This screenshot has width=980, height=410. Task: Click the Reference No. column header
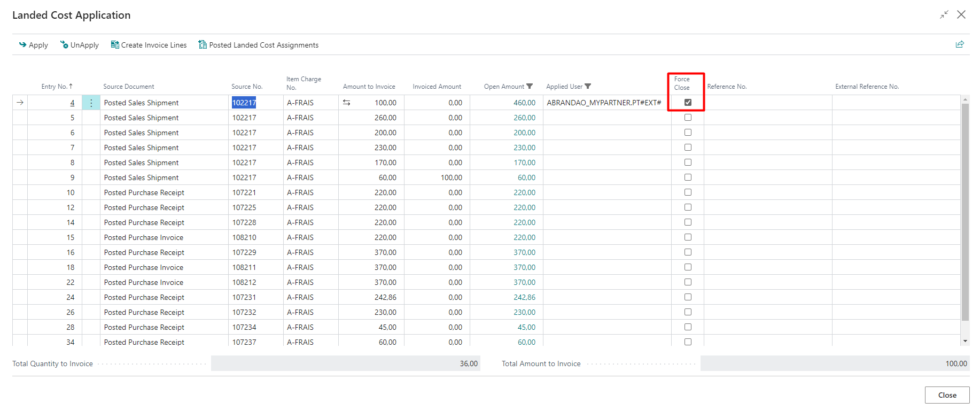tap(727, 87)
